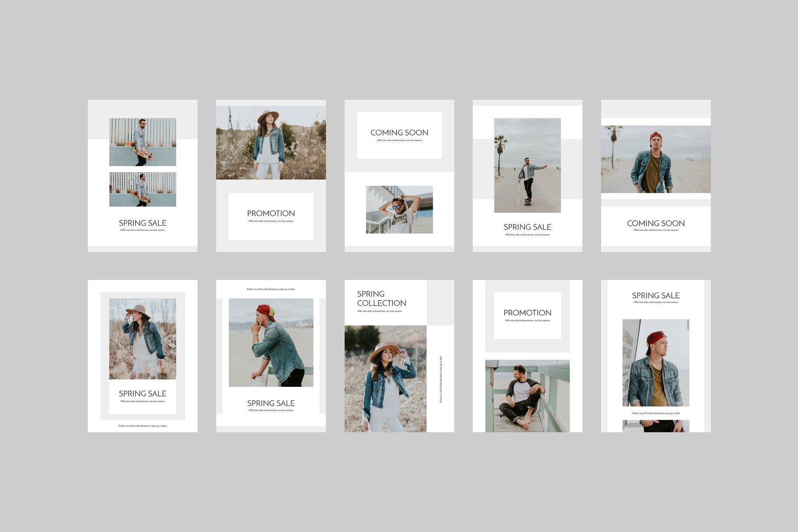The width and height of the screenshot is (798, 532).
Task: Click COMING SOON text below red-capped man
Action: click(655, 223)
